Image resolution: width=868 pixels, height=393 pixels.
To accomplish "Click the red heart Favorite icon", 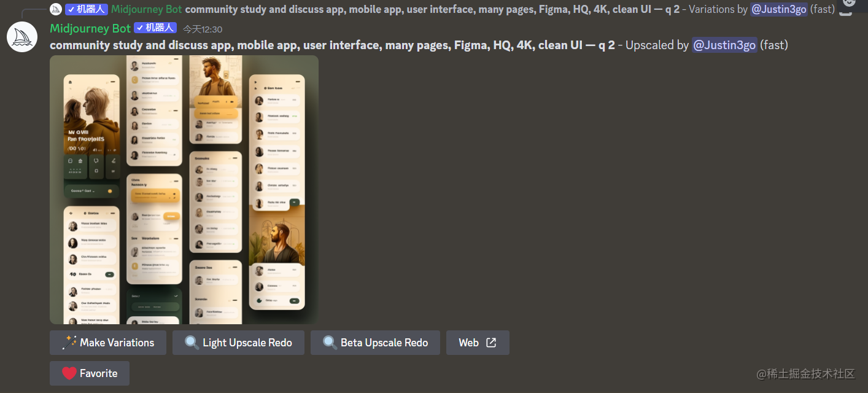I will point(69,373).
